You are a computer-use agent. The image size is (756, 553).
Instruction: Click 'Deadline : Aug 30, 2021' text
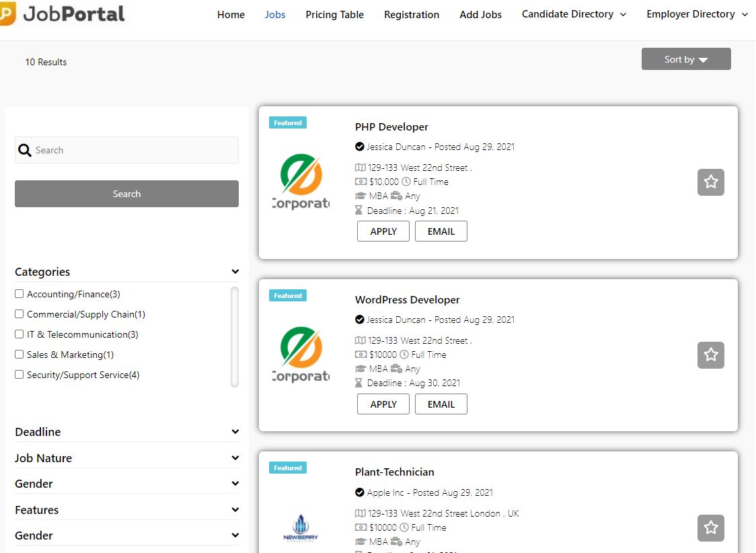(414, 383)
